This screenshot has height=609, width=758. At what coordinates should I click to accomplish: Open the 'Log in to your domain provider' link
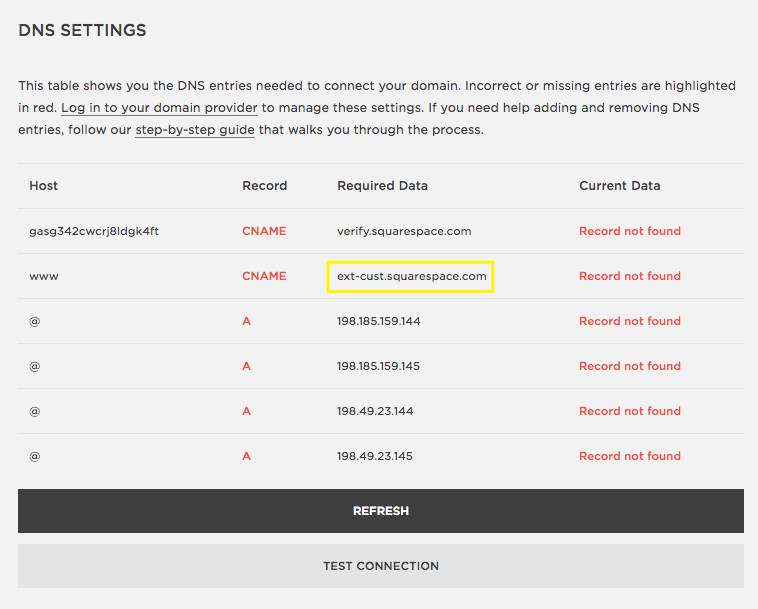pyautogui.click(x=159, y=108)
